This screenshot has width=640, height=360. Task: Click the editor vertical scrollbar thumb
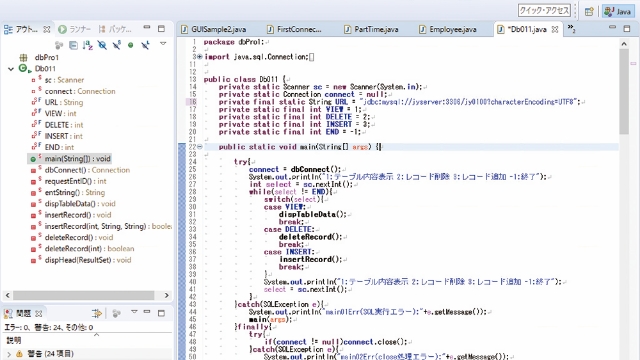624,92
